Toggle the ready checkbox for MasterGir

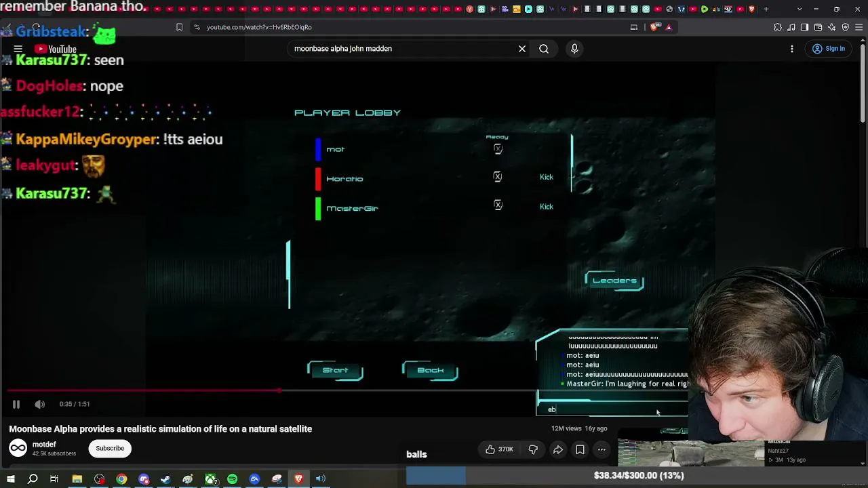498,205
